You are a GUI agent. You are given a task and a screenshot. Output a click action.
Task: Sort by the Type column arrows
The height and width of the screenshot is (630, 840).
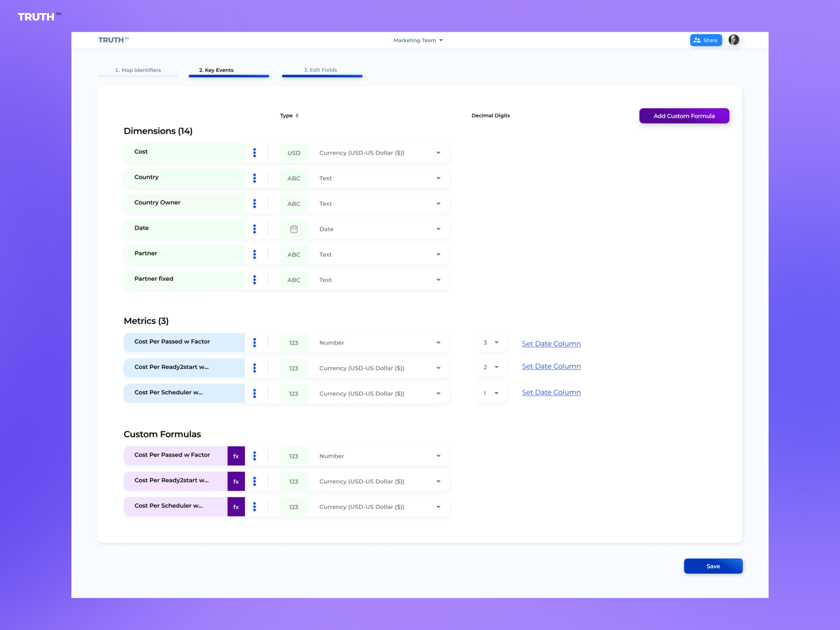pyautogui.click(x=297, y=115)
